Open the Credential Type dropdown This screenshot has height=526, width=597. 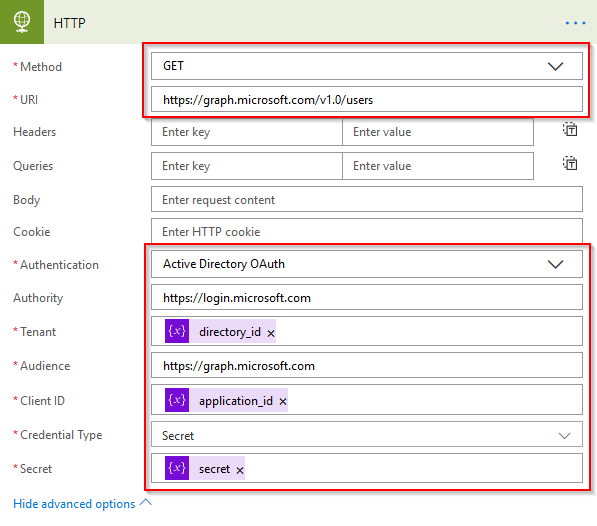pos(367,434)
